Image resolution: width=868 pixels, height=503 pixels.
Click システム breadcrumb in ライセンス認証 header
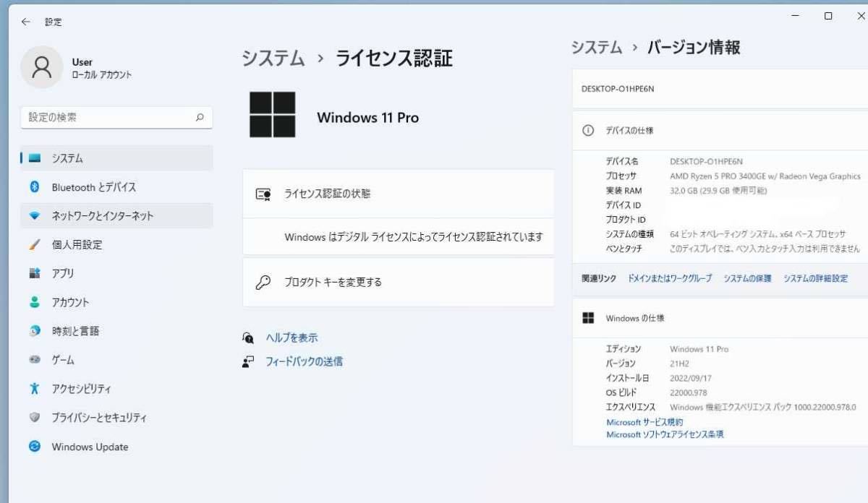(273, 59)
